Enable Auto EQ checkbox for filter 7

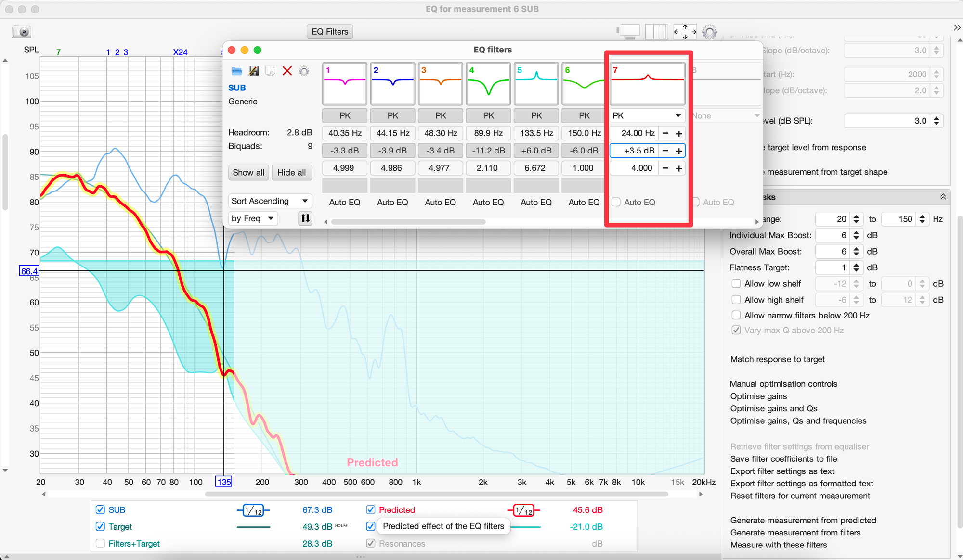pyautogui.click(x=616, y=202)
